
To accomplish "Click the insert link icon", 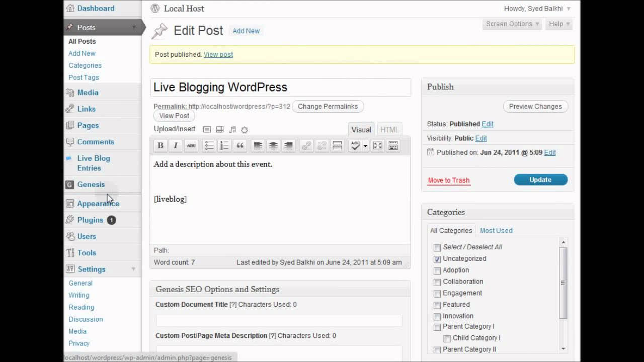I will coord(306,146).
